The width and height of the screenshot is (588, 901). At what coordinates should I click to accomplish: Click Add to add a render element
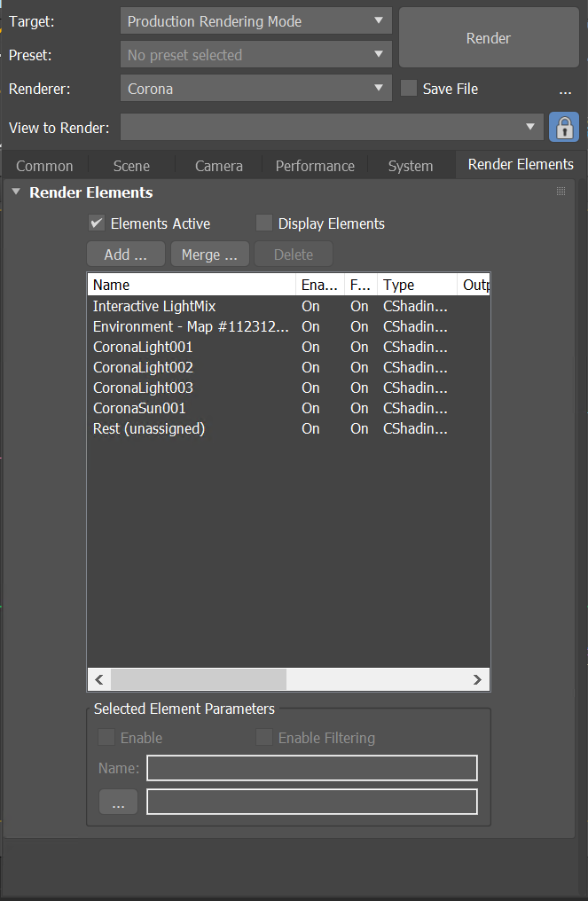[x=125, y=253]
